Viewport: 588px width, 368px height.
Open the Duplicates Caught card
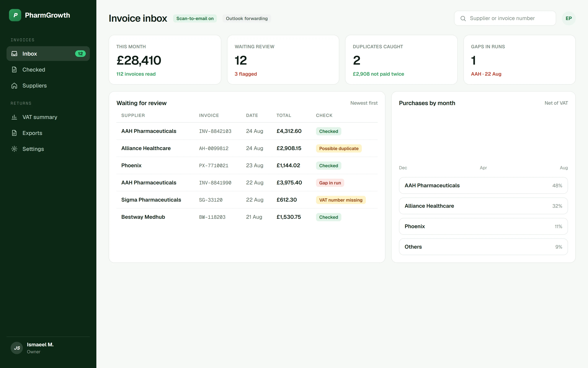coord(401,60)
